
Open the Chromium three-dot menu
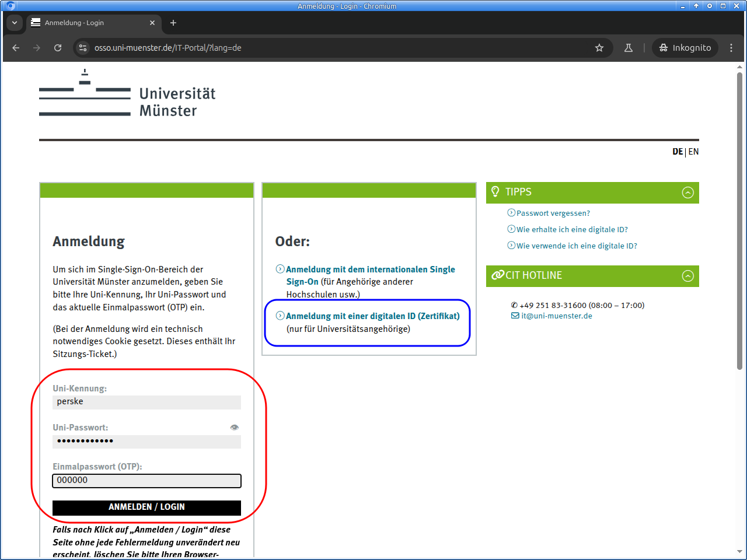click(731, 48)
